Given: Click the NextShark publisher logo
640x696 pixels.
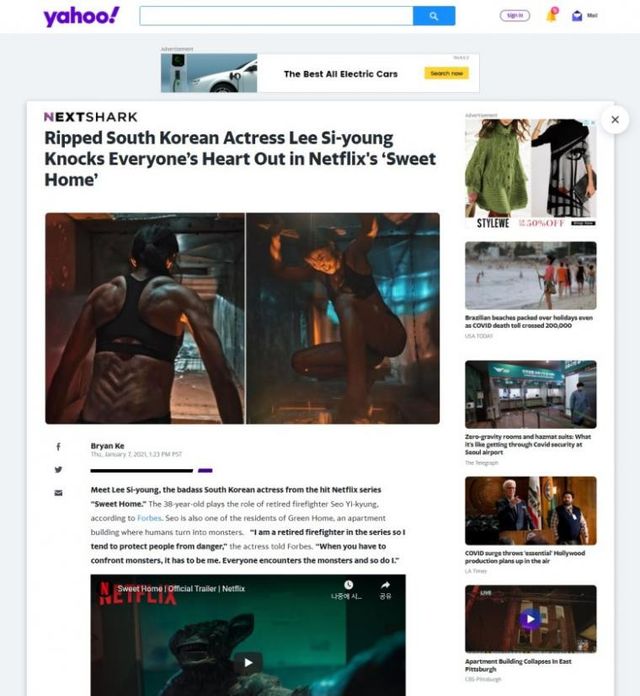Looking at the screenshot, I should [x=90, y=117].
